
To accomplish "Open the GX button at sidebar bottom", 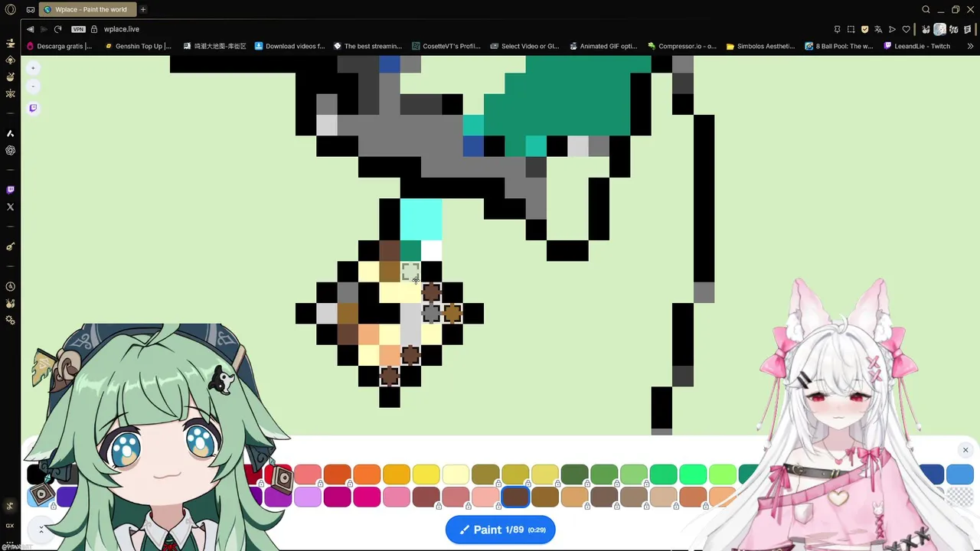I will click(10, 526).
